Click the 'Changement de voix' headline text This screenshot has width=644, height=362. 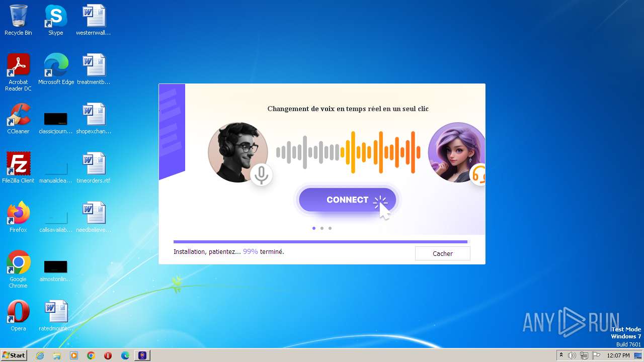coord(348,109)
